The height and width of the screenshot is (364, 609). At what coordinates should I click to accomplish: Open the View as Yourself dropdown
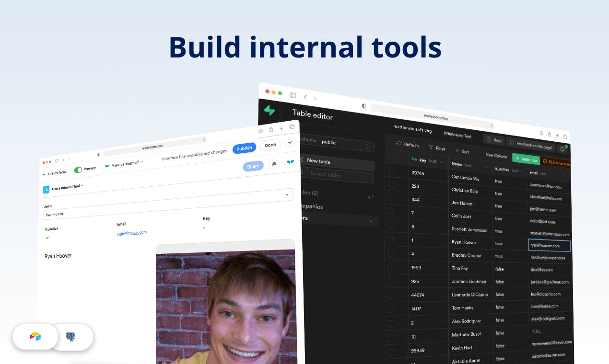[124, 164]
